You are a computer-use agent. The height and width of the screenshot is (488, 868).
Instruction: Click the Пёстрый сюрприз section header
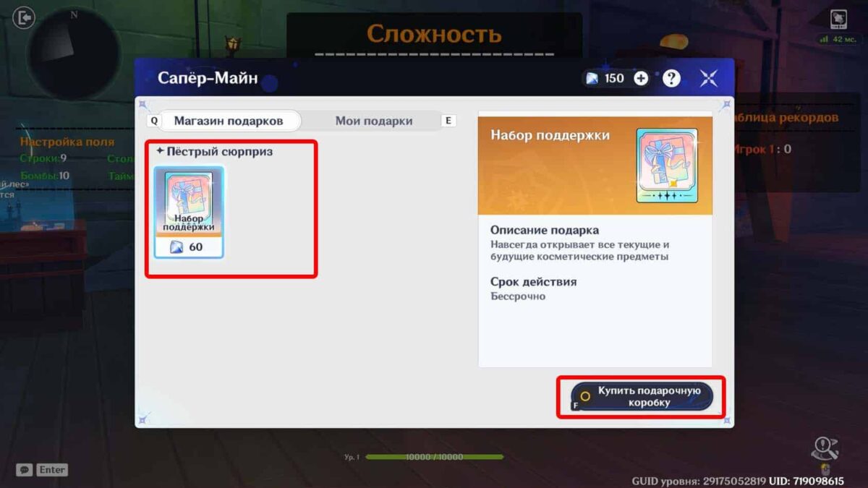click(215, 152)
